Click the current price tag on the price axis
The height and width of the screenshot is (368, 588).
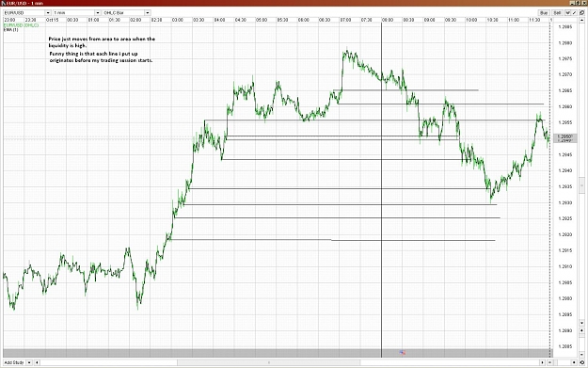(564, 138)
